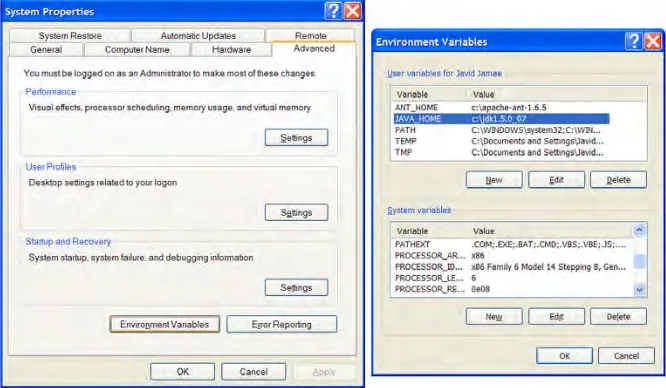Open Performance Settings

(x=296, y=138)
